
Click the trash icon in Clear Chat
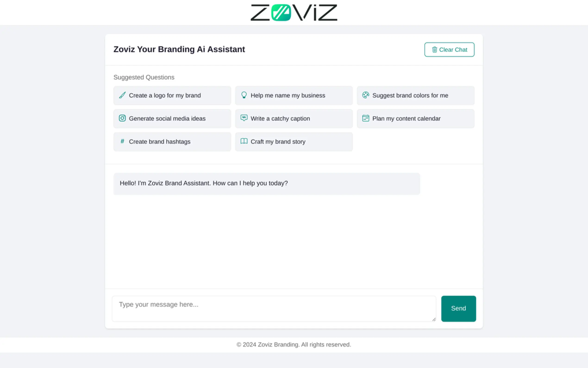[x=434, y=50]
